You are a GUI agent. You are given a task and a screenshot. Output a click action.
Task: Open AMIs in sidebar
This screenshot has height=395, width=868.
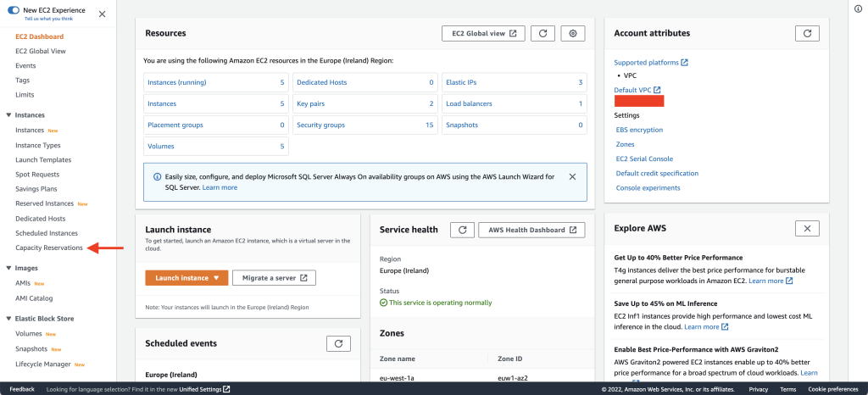[23, 283]
